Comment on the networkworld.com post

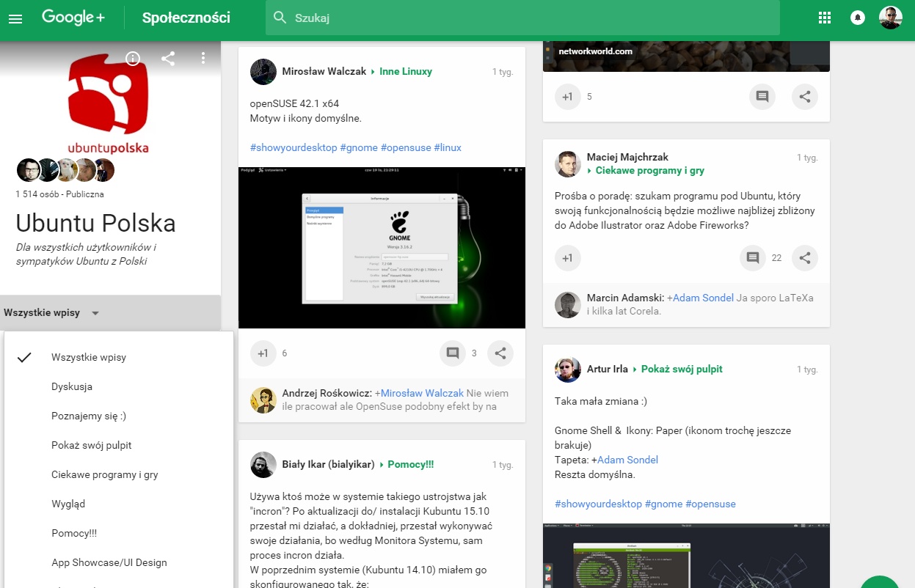tap(762, 97)
